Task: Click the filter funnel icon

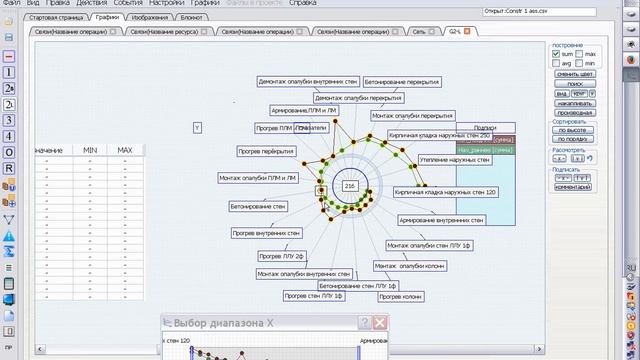Action: 9,219
